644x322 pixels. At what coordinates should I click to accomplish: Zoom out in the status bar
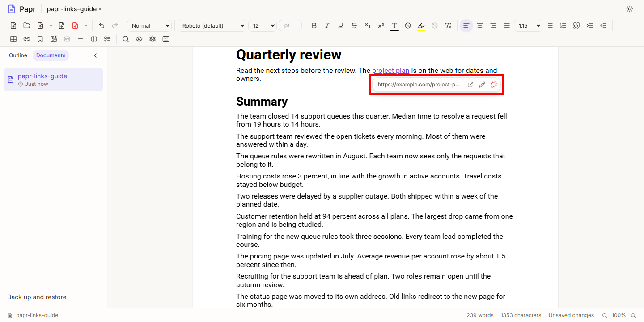click(x=605, y=315)
